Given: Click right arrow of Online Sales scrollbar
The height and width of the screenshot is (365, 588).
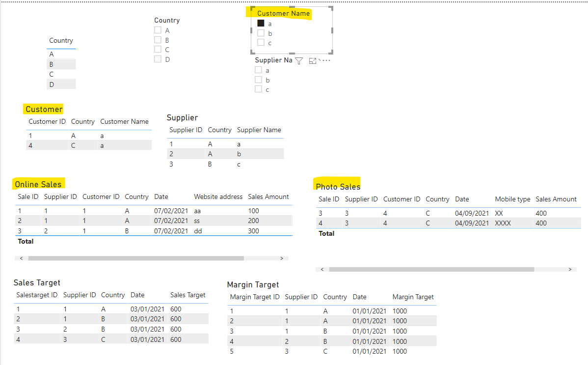Looking at the screenshot, I should pyautogui.click(x=282, y=258).
